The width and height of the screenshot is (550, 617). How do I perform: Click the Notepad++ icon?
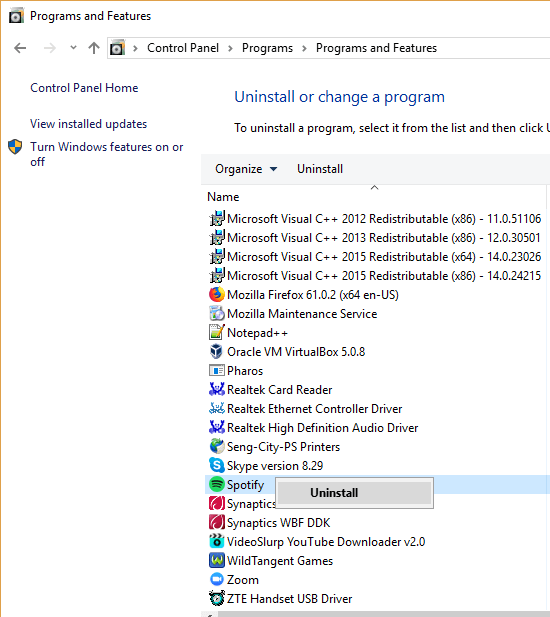(x=217, y=332)
